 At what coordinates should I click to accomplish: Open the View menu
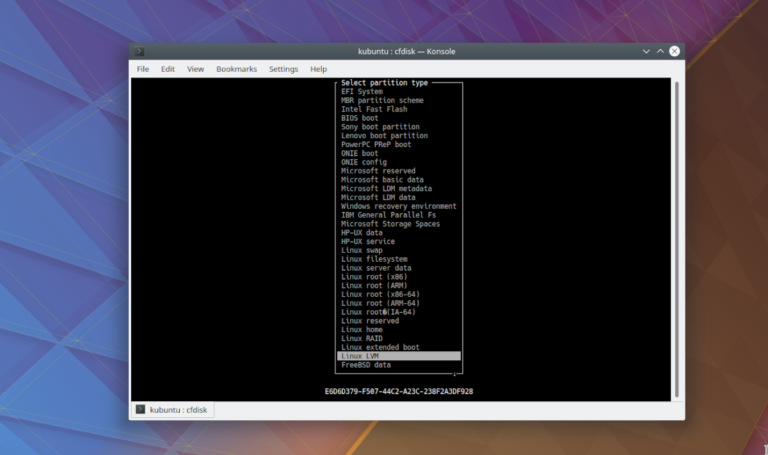(x=195, y=69)
